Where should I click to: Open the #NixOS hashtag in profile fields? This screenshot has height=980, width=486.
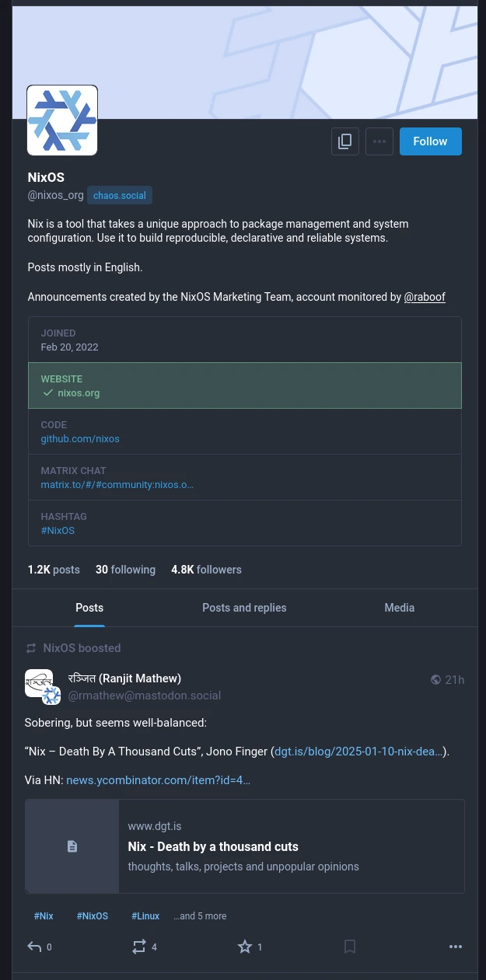[58, 531]
